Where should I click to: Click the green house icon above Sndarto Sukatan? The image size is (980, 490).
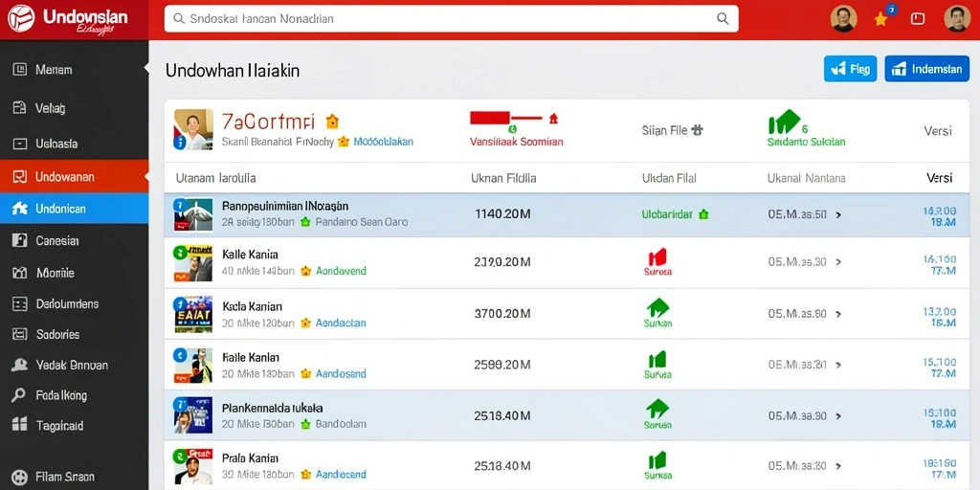tap(784, 122)
